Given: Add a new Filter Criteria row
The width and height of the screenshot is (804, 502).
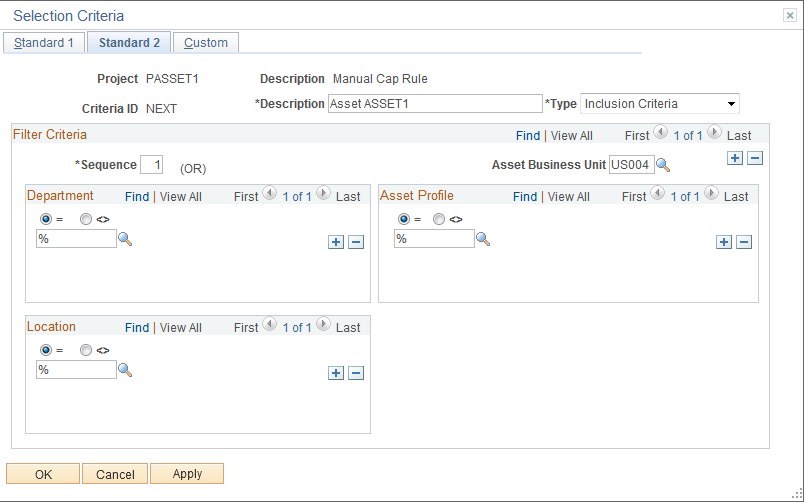Looking at the screenshot, I should 735,158.
